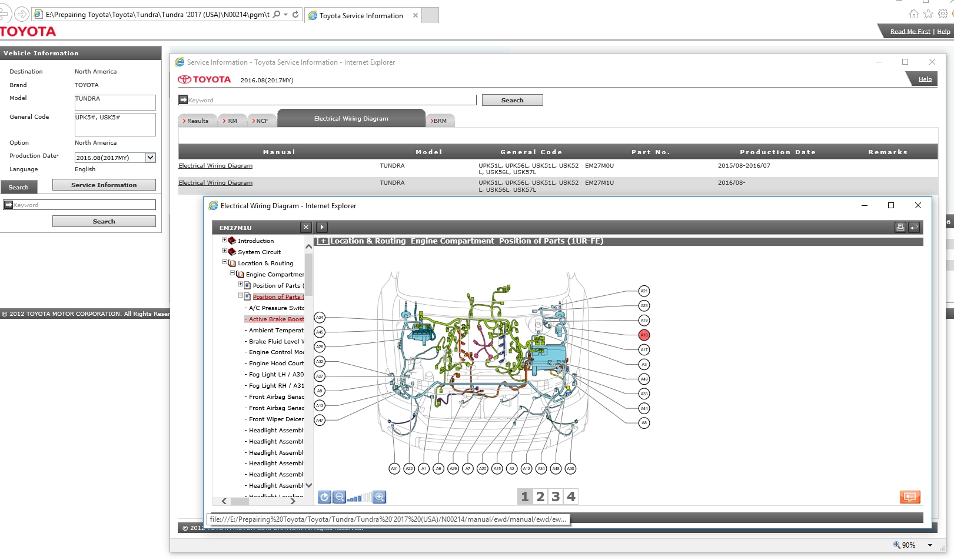Zoom out the wiring diagram

[x=340, y=497]
